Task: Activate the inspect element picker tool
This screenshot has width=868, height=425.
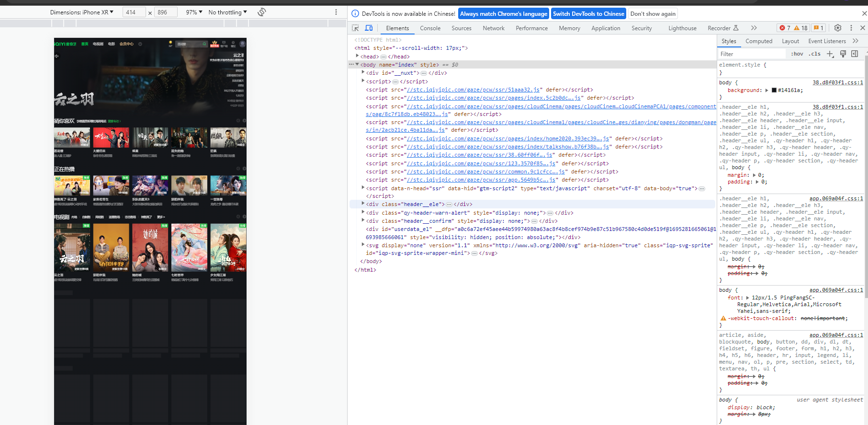Action: click(x=355, y=28)
